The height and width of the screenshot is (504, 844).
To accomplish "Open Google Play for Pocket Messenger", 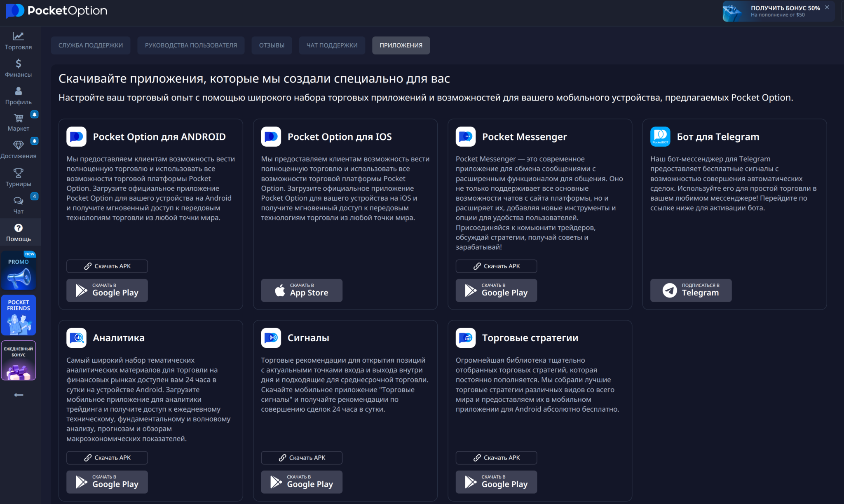I will pyautogui.click(x=496, y=291).
